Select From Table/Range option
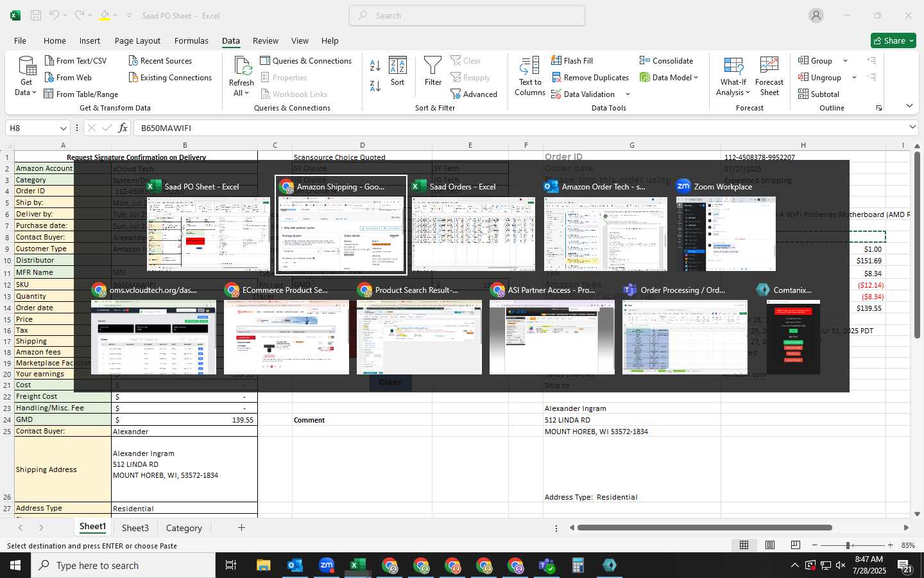924x578 pixels. 81,94
